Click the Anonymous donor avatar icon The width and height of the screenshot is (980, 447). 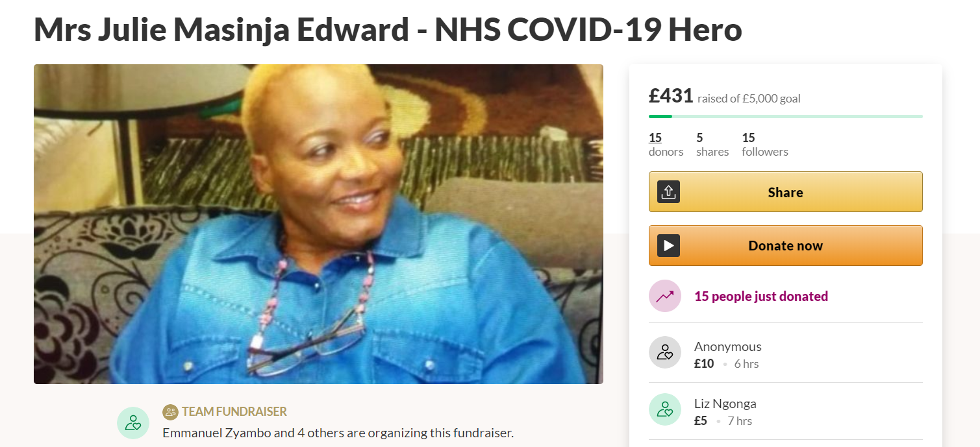[665, 352]
